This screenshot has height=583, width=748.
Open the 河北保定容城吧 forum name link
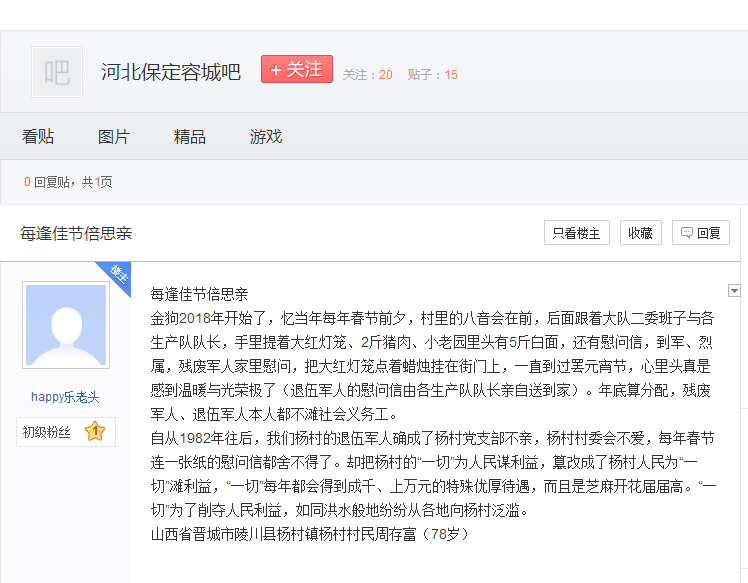pyautogui.click(x=171, y=72)
